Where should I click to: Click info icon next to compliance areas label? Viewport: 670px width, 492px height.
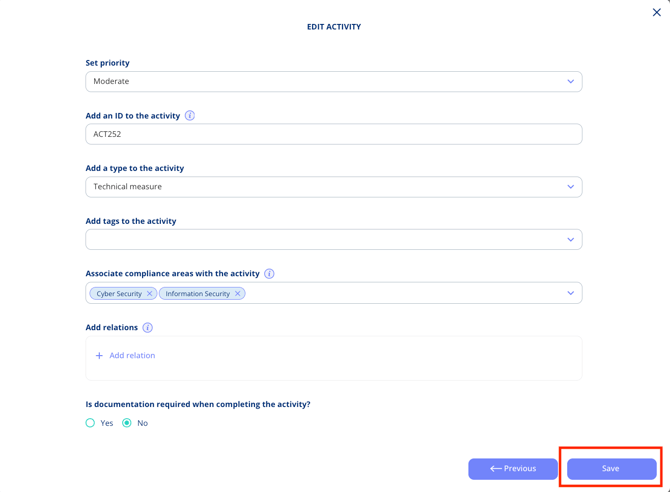click(269, 274)
